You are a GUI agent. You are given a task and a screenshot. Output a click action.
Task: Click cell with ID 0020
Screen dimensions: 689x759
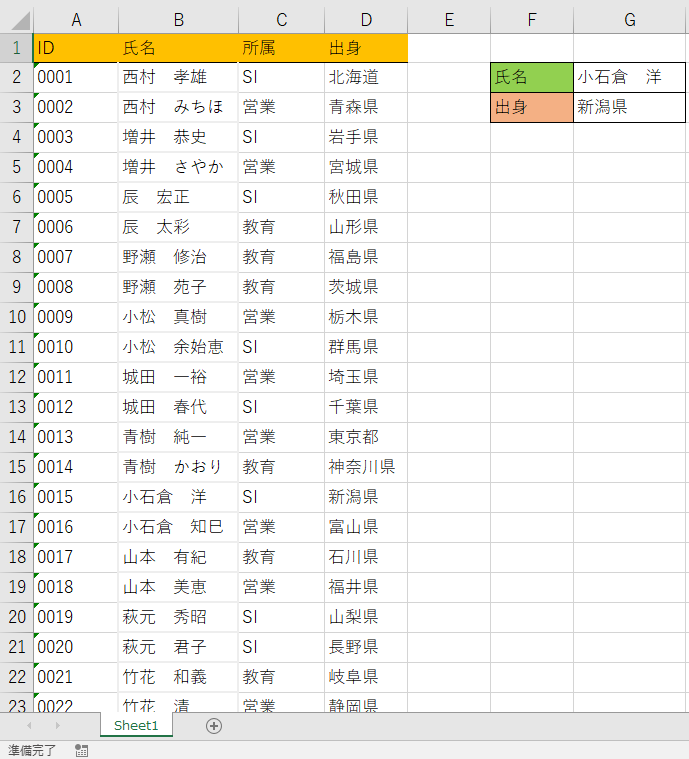pos(76,648)
